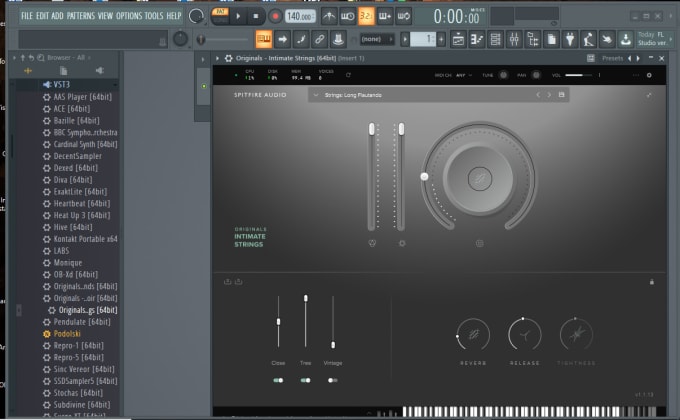This screenshot has width=680, height=420.
Task: Switch PAT/SONG playback mode
Action: pos(220,16)
